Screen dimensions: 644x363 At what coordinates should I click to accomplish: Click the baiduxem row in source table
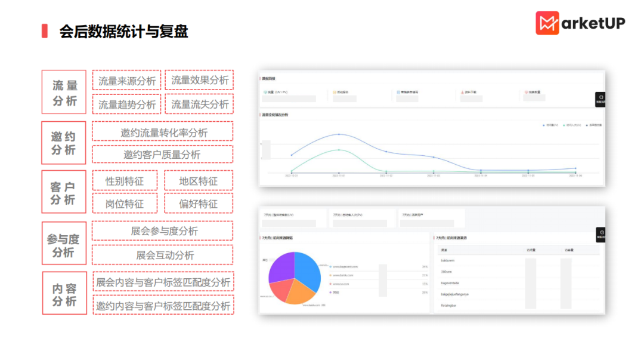click(448, 261)
